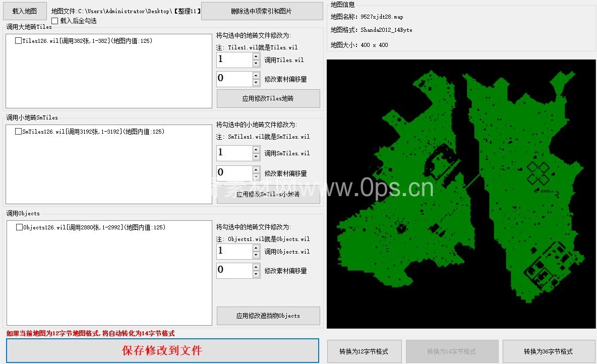Increase the 调用Tiles.wil spinner value

256,56
